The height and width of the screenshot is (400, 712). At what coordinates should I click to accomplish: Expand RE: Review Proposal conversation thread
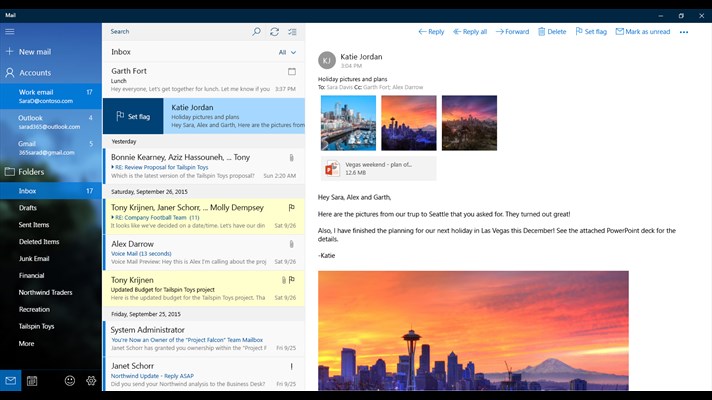113,167
